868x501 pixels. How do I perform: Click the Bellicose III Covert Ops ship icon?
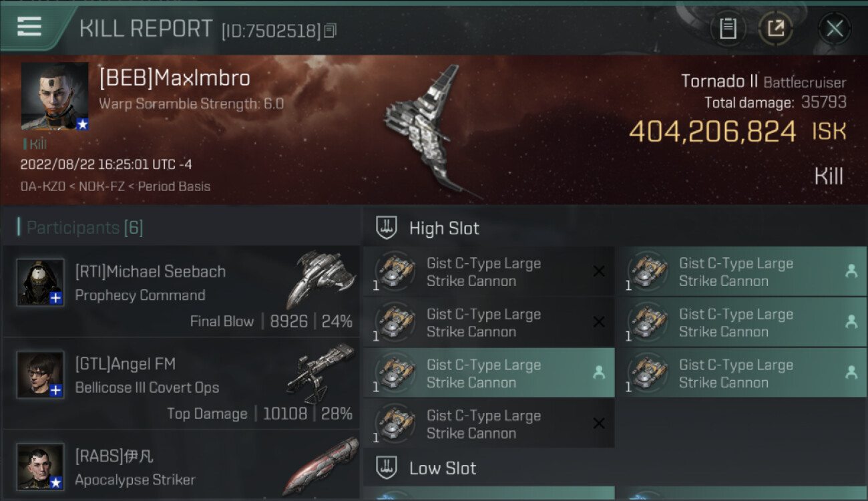click(x=320, y=371)
